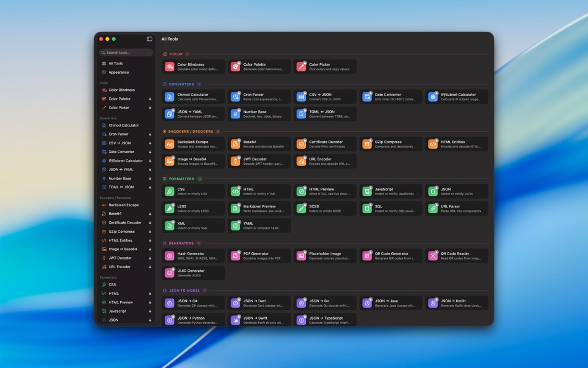Viewport: 588px width, 368px height.
Task: Toggle the lock beside Color Palette in sidebar
Action: click(150, 98)
